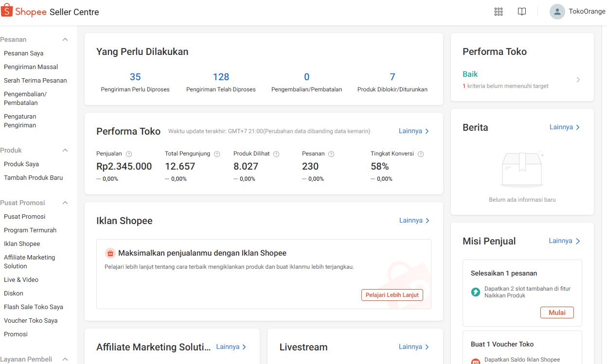Collapse the Pesanan sidebar section
Viewport: 607px width, 364px height.
coord(65,40)
